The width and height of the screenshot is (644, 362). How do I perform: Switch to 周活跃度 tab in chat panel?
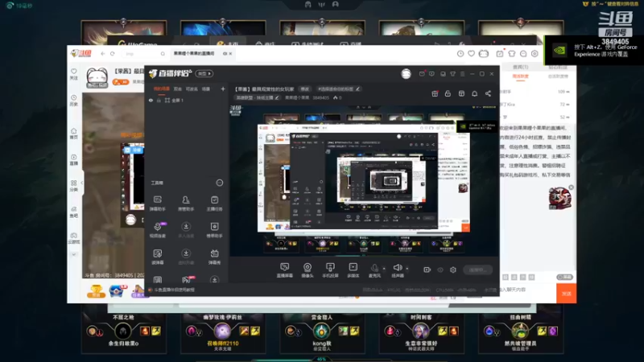click(x=520, y=76)
